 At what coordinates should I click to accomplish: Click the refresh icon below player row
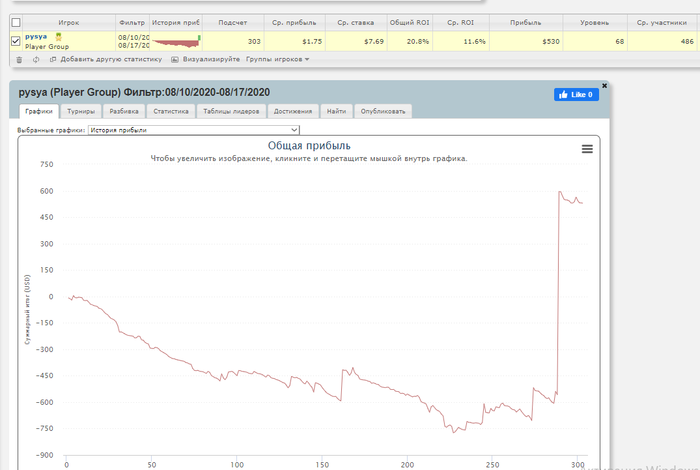point(36,60)
